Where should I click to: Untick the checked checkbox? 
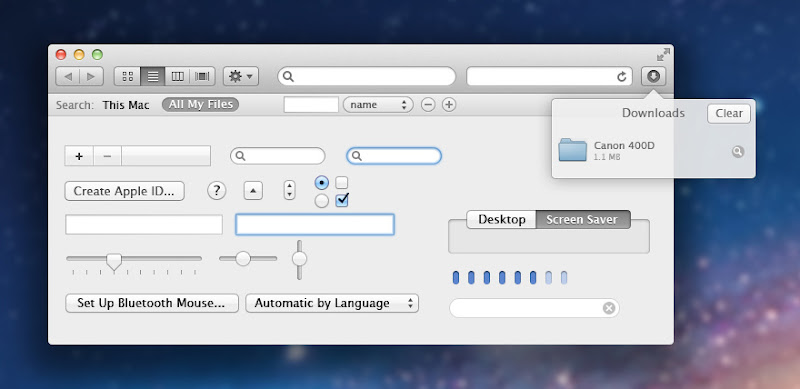pyautogui.click(x=342, y=200)
